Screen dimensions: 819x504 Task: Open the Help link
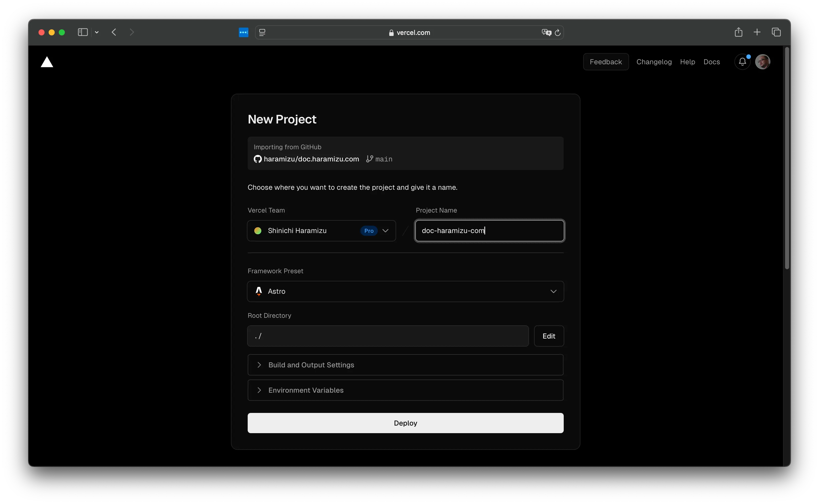point(688,62)
